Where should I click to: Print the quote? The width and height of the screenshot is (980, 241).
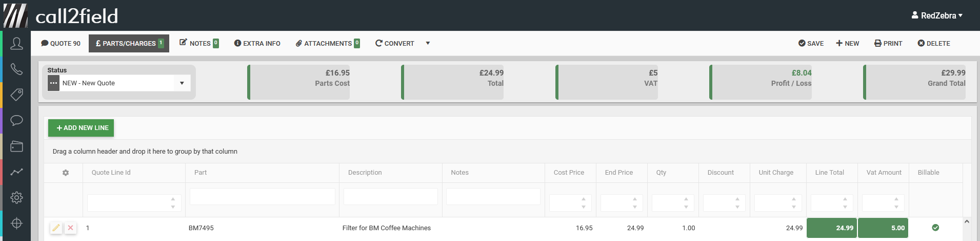[x=888, y=44]
